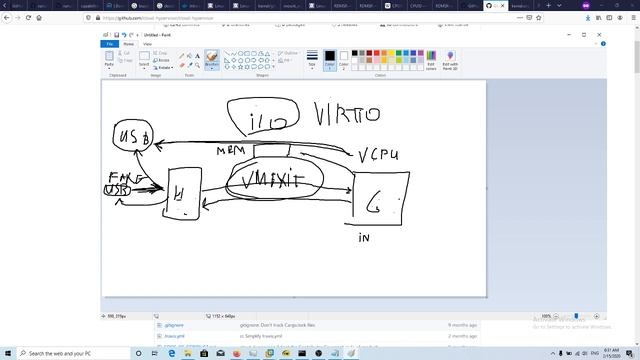The height and width of the screenshot is (360, 640).
Task: Customize Quick Access Toolbar dropdown
Action: 138,35
